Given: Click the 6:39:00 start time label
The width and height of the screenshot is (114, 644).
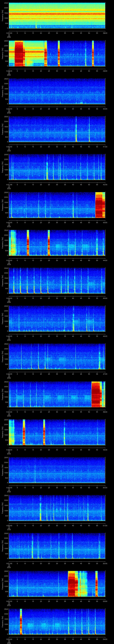Looking at the screenshot, I should click(9, 109).
